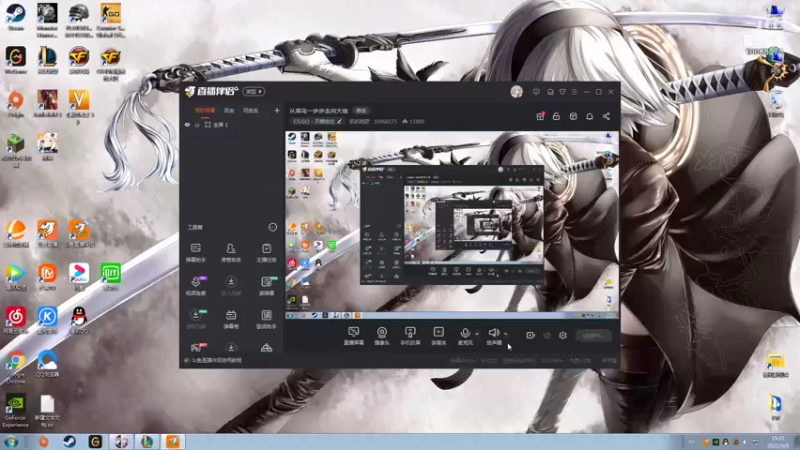
Task: Click the popularity count 13800
Action: [413, 121]
